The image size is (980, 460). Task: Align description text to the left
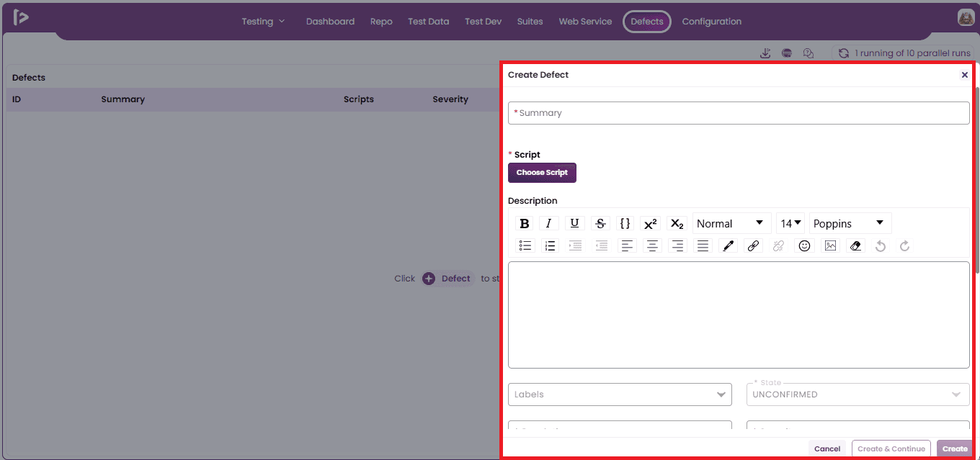coord(627,245)
